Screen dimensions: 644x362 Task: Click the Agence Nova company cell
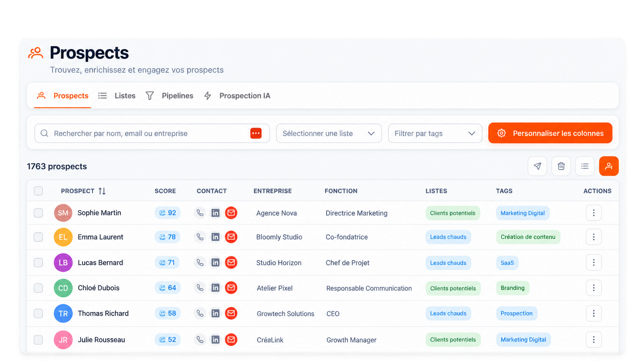pos(277,213)
